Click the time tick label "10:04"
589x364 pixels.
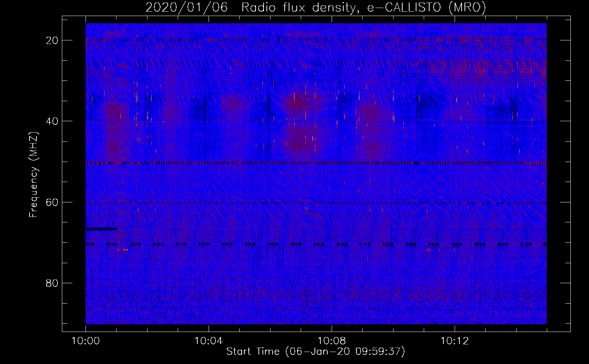[x=208, y=341]
